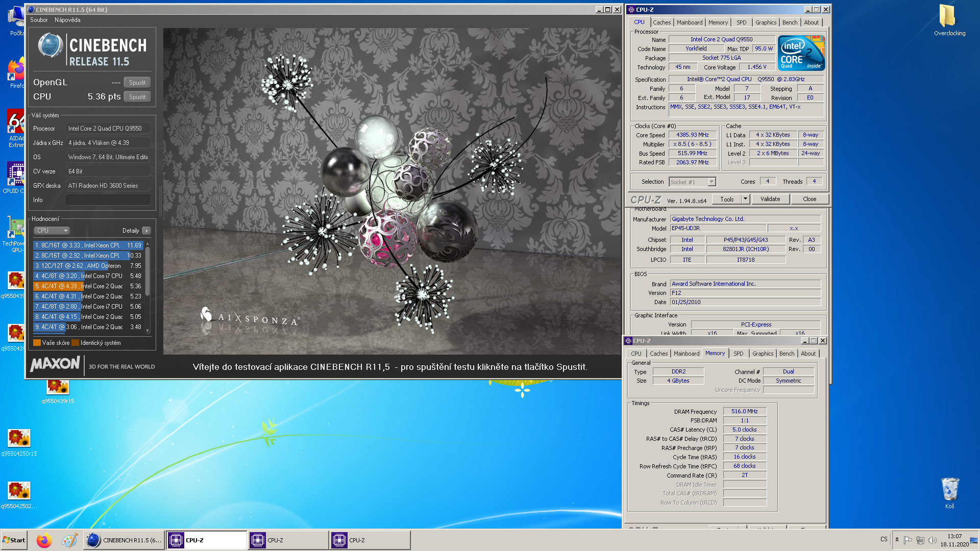The width and height of the screenshot is (980, 551).
Task: Open the Paint icon in taskbar
Action: click(x=69, y=540)
